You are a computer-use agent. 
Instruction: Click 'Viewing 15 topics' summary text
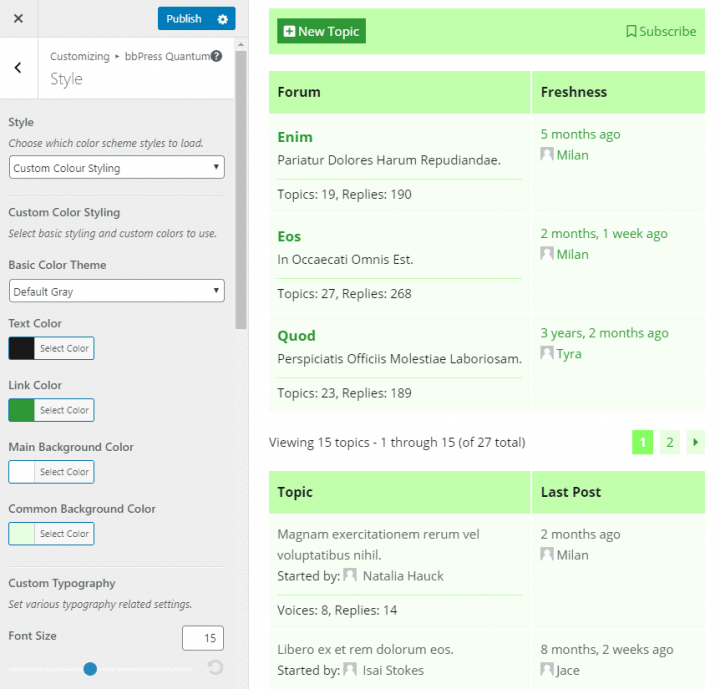click(397, 442)
